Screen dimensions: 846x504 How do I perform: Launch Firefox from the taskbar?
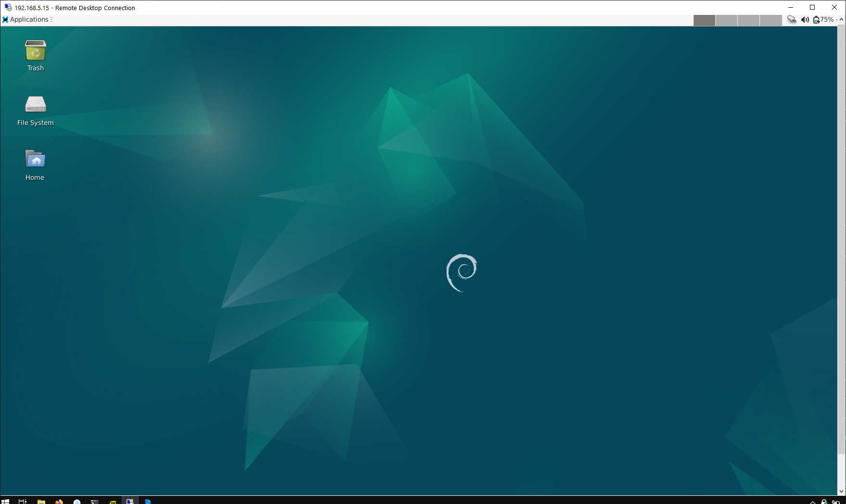point(59,501)
